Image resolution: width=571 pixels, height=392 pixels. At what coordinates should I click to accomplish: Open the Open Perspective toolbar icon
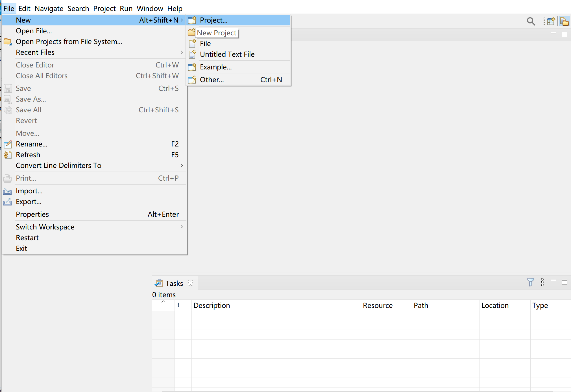[551, 21]
